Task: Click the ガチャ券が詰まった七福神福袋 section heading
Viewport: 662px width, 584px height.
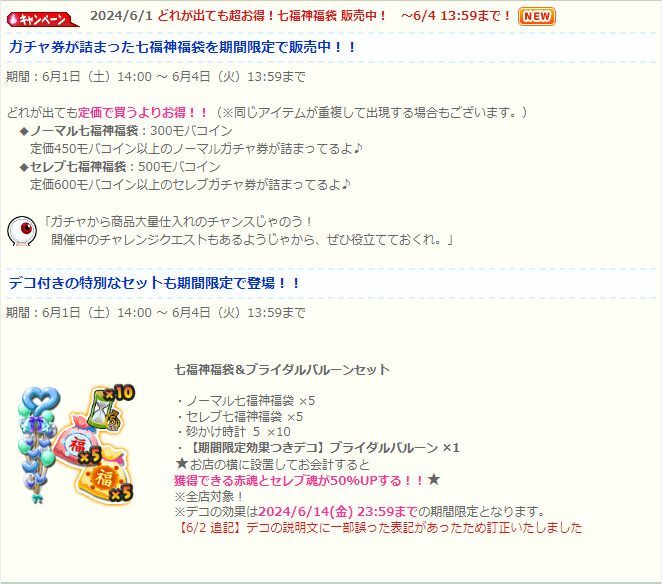Action: 182,47
